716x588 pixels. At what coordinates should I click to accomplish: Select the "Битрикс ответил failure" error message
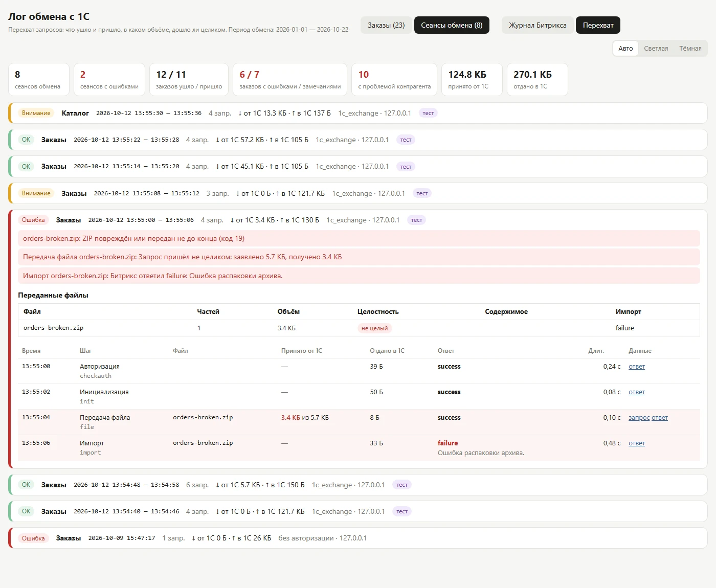tap(359, 276)
